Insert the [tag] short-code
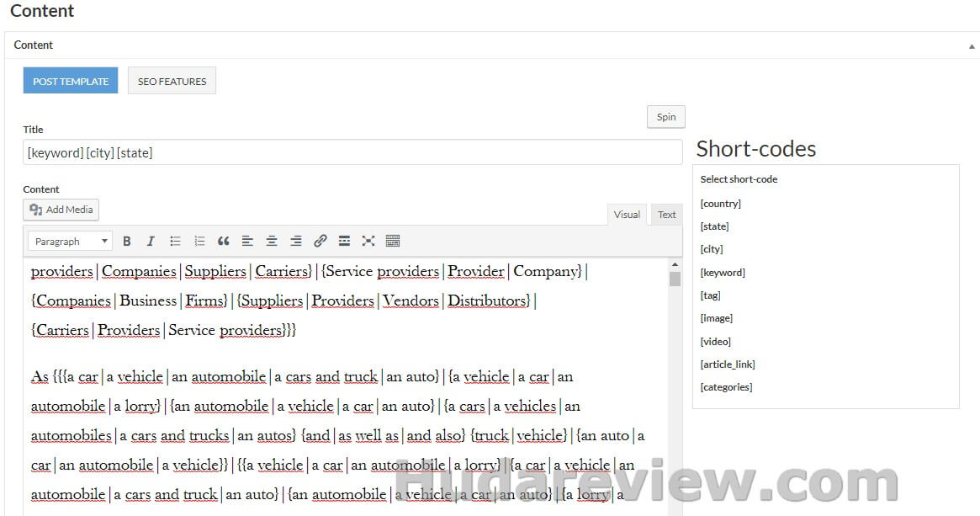Image resolution: width=980 pixels, height=516 pixels. pos(710,295)
